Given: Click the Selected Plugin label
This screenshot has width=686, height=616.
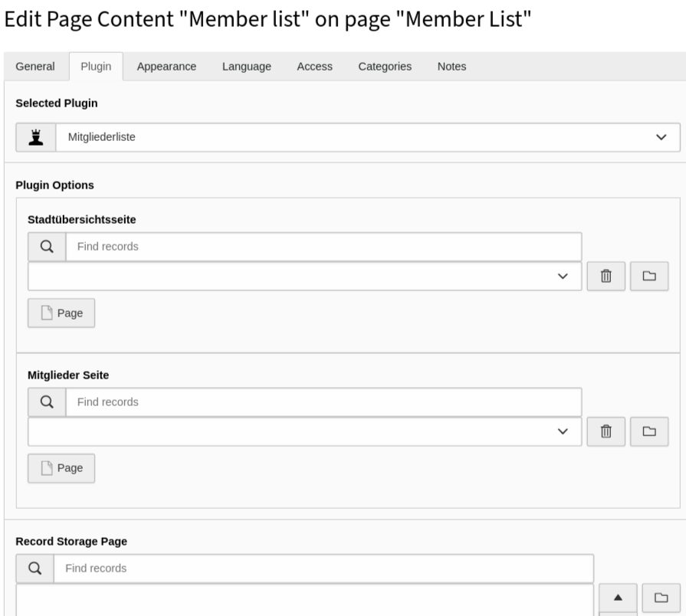Looking at the screenshot, I should click(x=57, y=103).
